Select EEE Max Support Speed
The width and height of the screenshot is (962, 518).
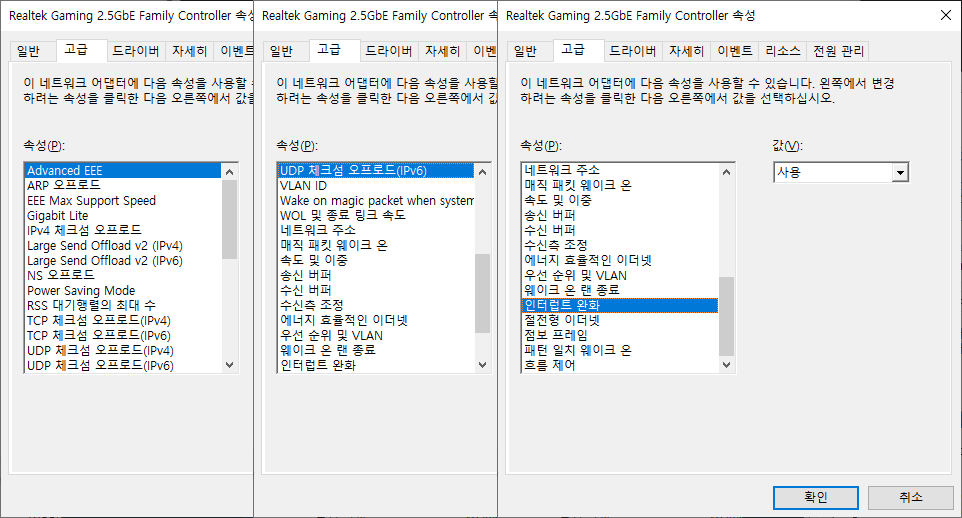tap(123, 201)
